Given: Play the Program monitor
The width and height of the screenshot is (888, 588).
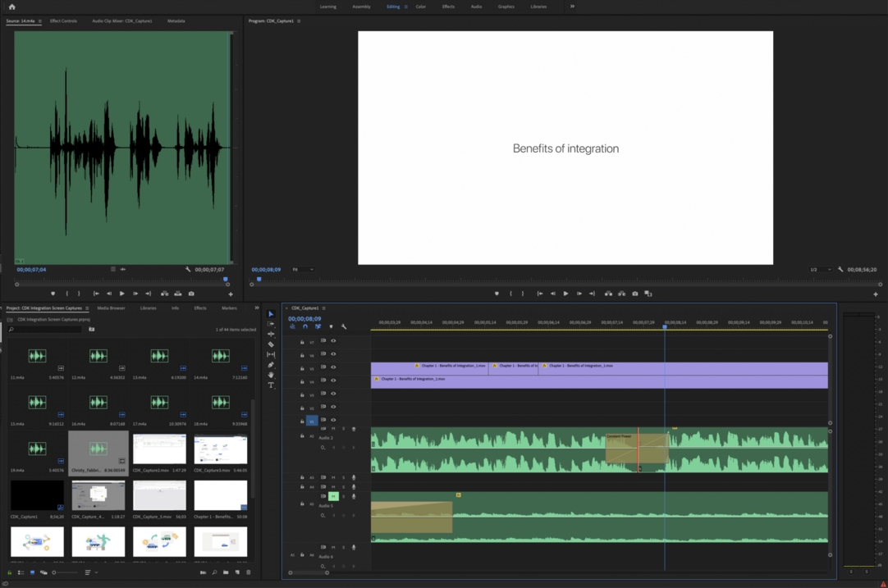Looking at the screenshot, I should (x=565, y=294).
